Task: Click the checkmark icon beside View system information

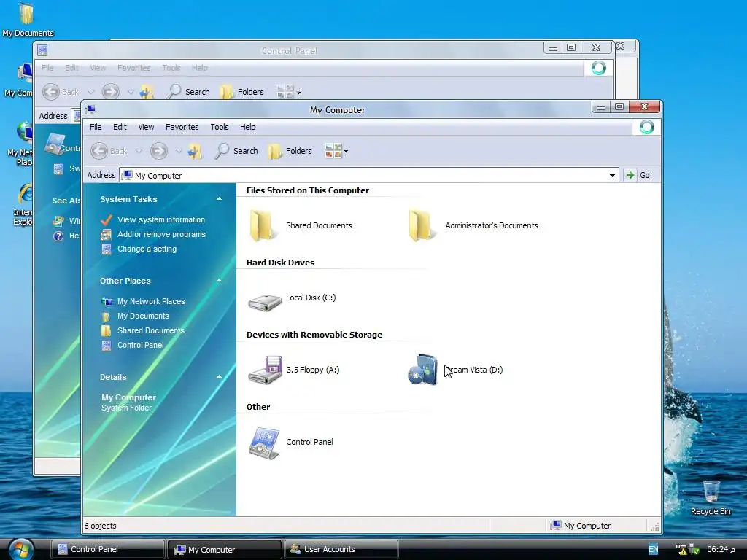Action: [x=107, y=219]
